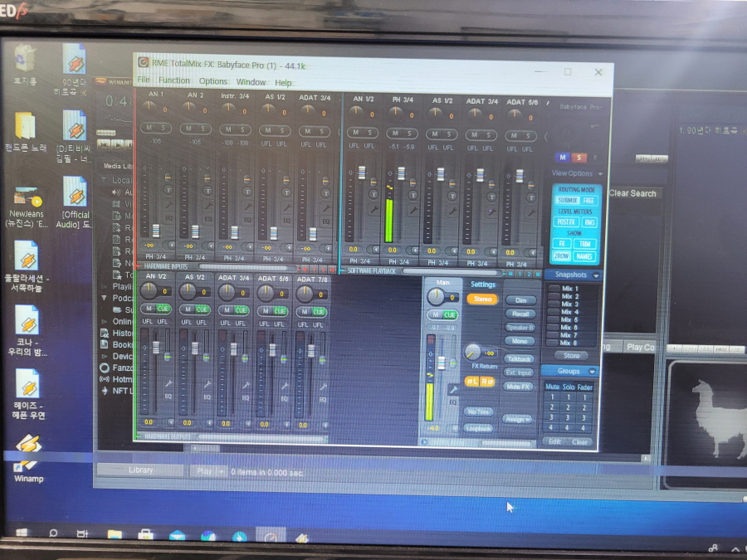Open trim gain T button on PH 3/4 playback
Viewport: 747px width, 560px height.
tap(413, 195)
